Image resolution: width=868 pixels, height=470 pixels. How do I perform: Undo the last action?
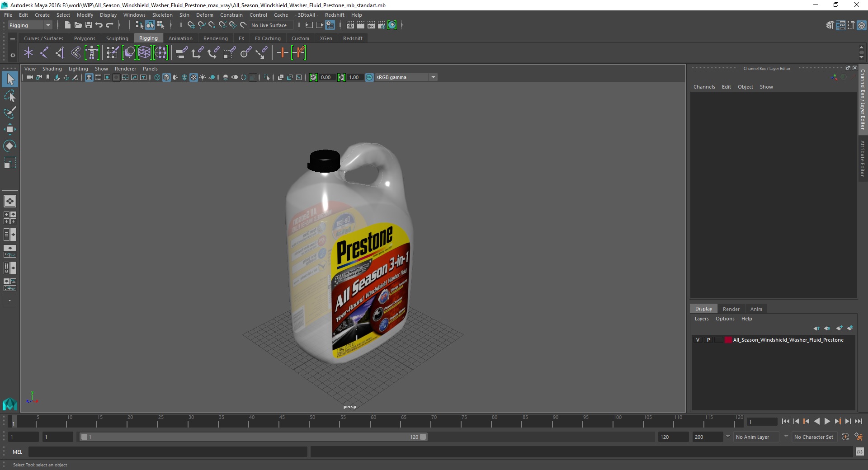[99, 25]
